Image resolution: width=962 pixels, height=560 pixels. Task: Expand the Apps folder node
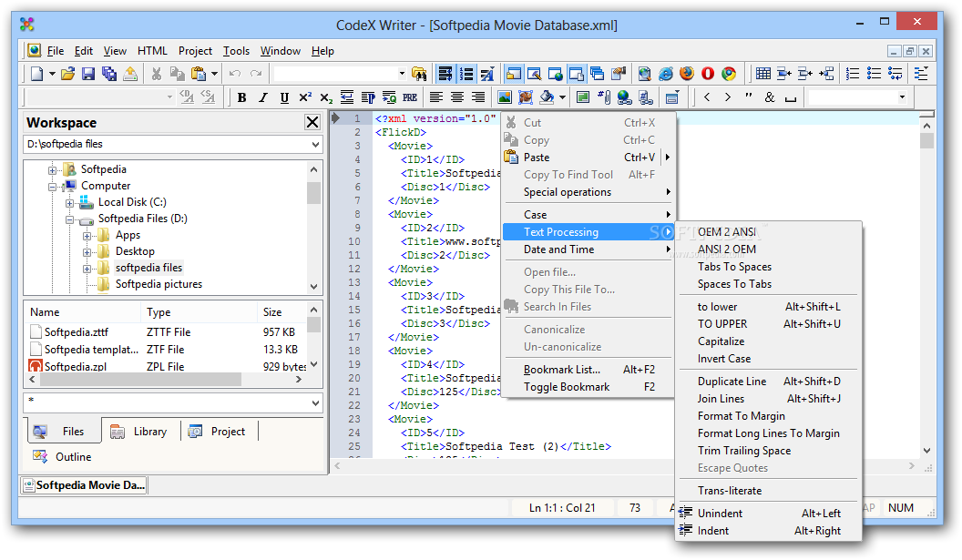click(x=87, y=236)
